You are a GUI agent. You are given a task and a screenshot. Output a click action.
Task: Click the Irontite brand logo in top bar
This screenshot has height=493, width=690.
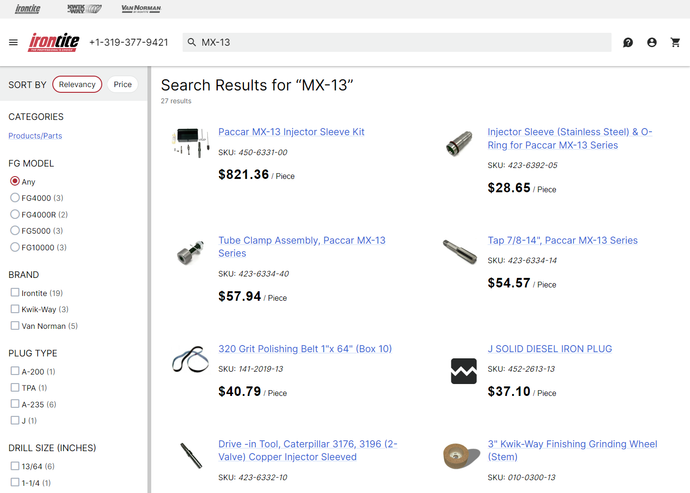(28, 9)
